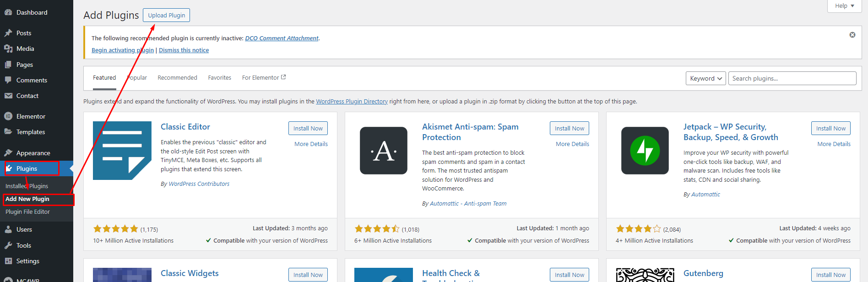
Task: Switch to the Recommended tab
Action: pyautogui.click(x=177, y=78)
